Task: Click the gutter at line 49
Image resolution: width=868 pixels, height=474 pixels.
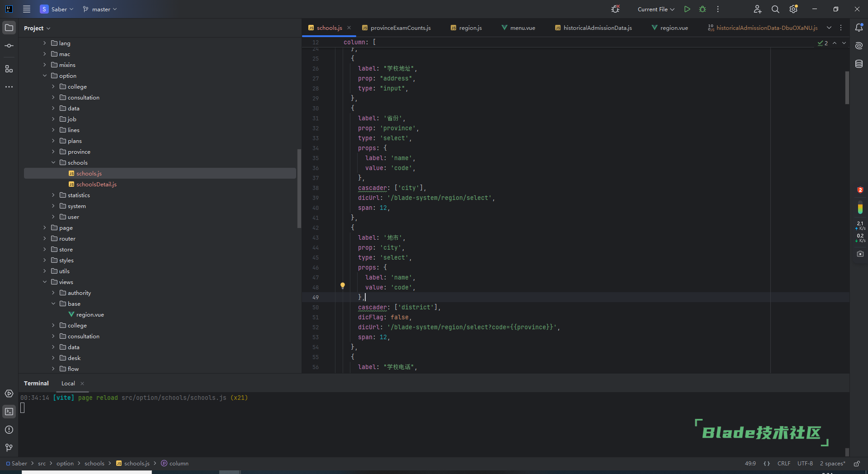Action: pyautogui.click(x=316, y=297)
